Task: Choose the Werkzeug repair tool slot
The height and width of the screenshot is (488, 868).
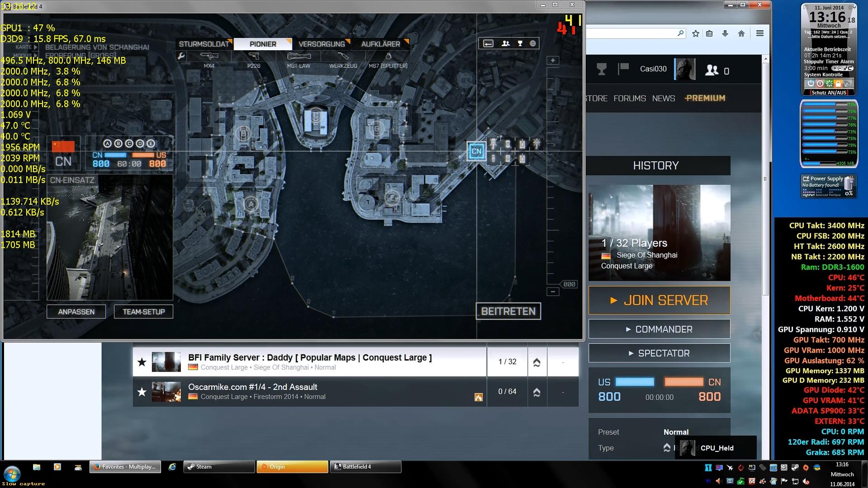Action: click(x=343, y=60)
